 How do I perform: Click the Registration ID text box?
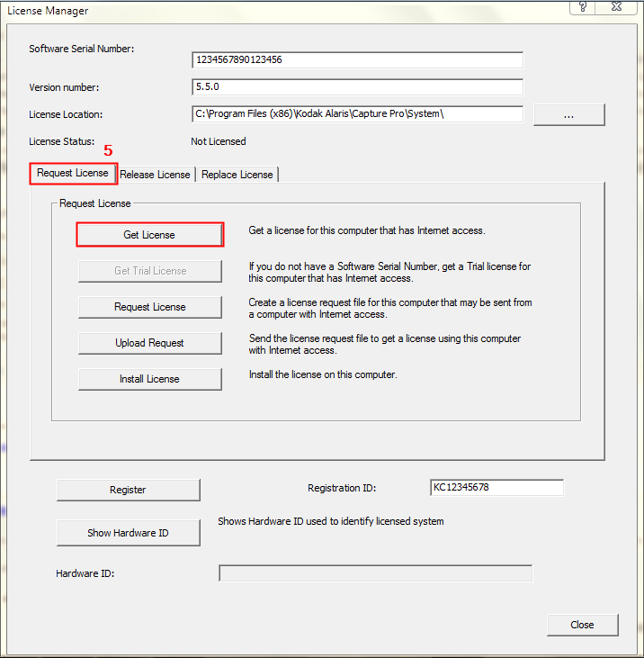tap(496, 488)
